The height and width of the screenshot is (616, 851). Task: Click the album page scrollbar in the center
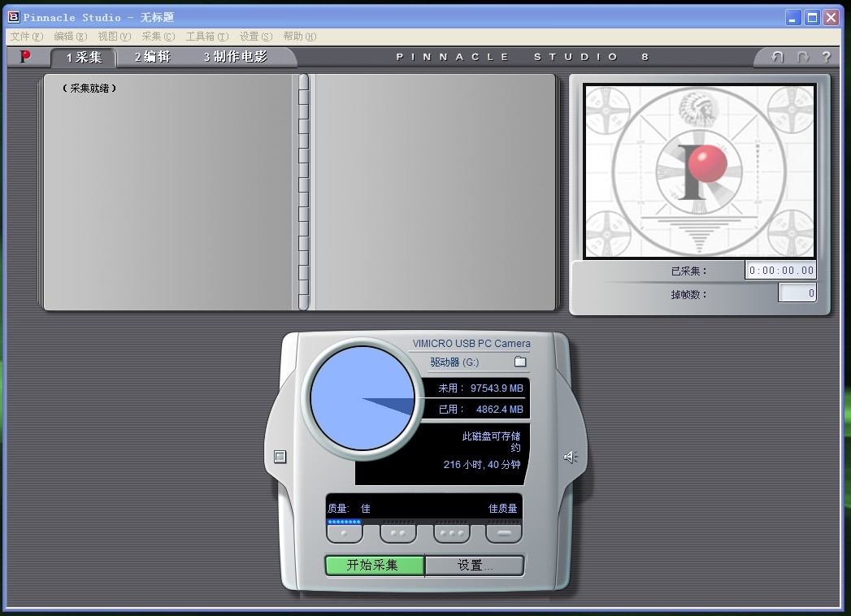[303, 192]
